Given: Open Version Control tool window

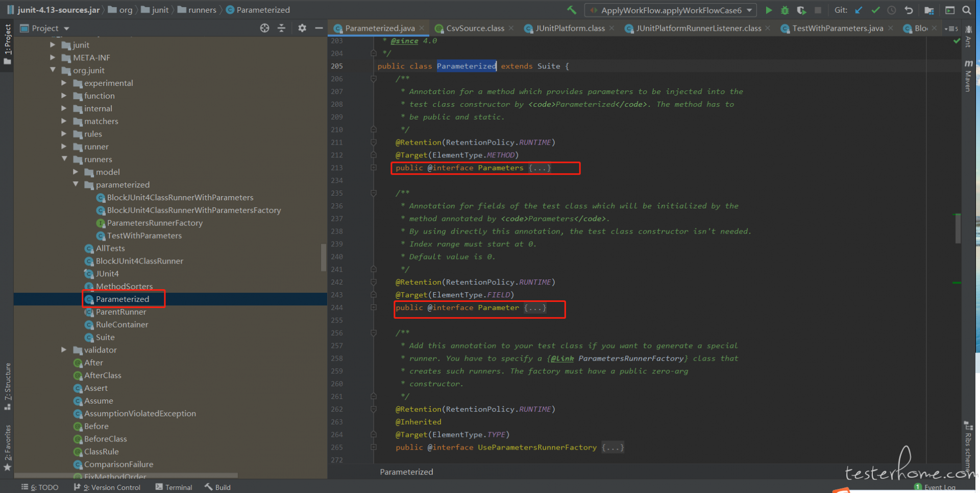Looking at the screenshot, I should [x=107, y=487].
